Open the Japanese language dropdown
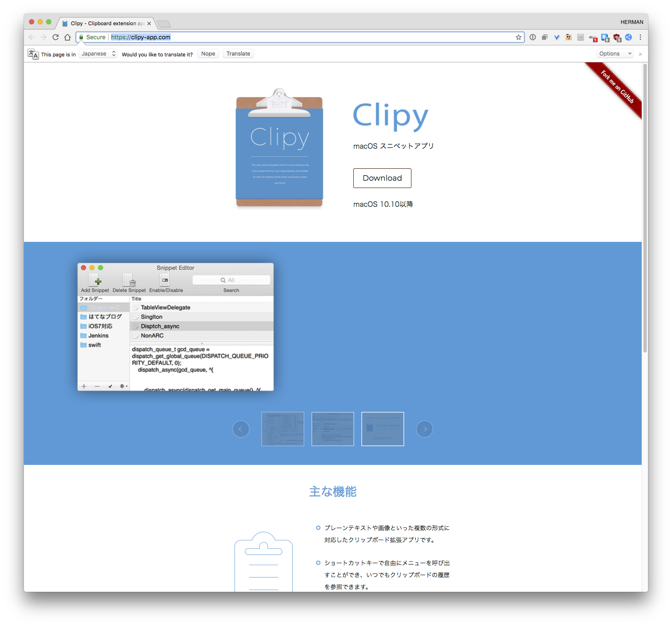The image size is (672, 626). click(x=98, y=53)
